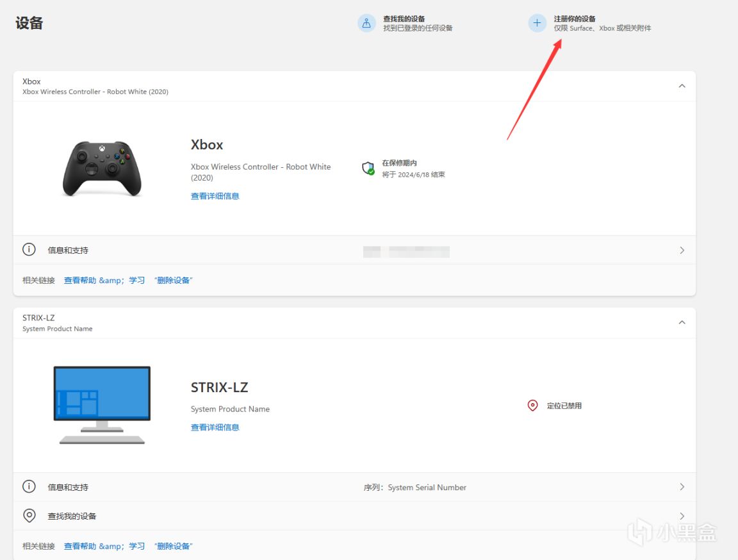Click 序列: System Serial Number text

pos(414,488)
